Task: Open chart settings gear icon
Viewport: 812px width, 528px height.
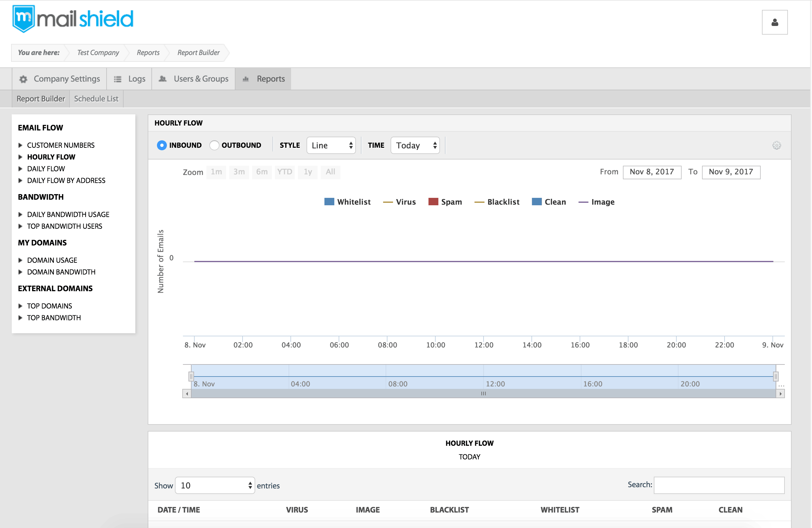Action: [776, 145]
